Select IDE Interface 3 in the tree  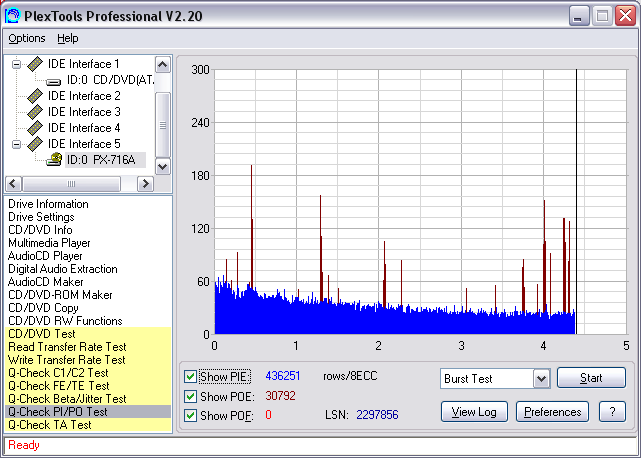point(84,112)
